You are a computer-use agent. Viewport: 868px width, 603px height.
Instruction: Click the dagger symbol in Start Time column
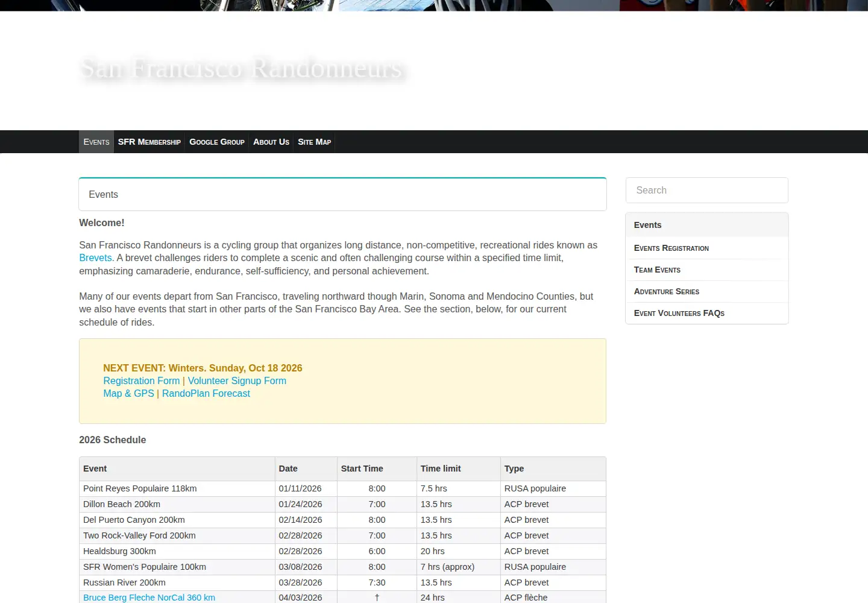pos(377,598)
